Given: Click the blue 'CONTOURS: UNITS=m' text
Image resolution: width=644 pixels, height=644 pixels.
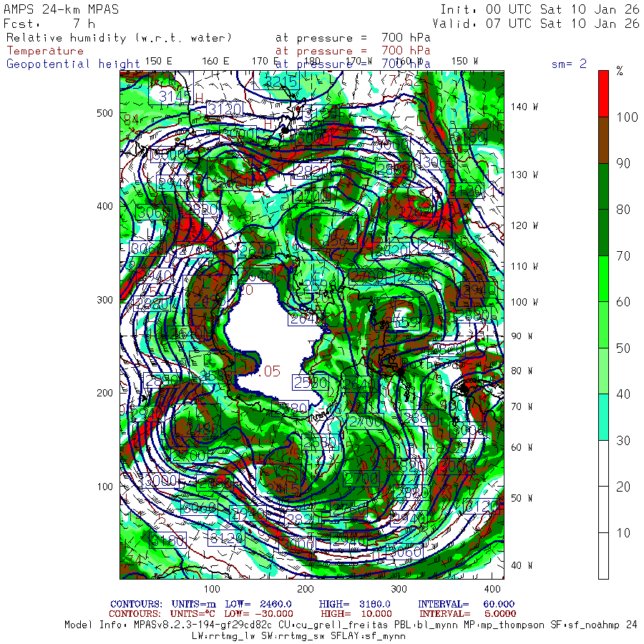Looking at the screenshot, I should [x=163, y=604].
